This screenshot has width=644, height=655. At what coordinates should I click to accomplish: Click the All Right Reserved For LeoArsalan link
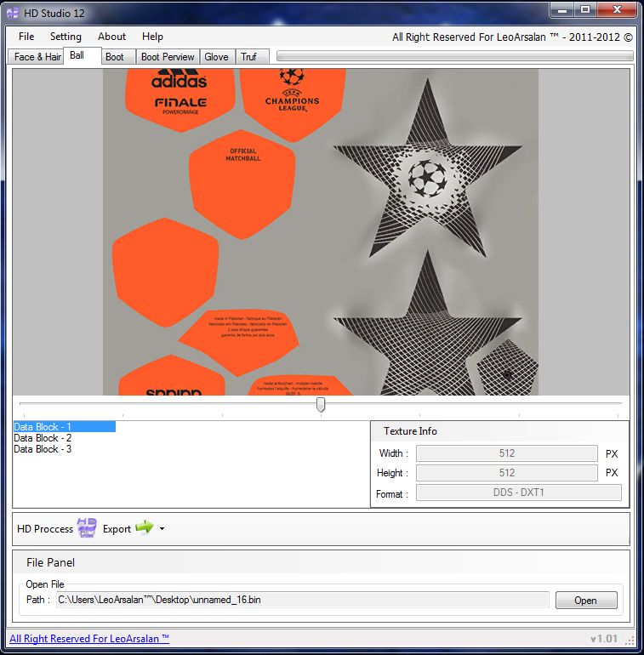(x=89, y=639)
